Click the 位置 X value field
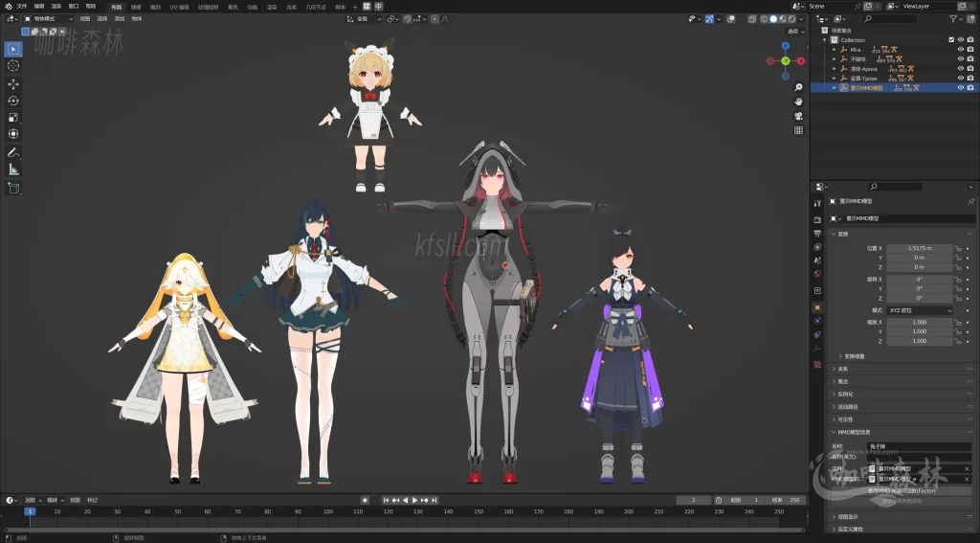The height and width of the screenshot is (543, 980). (920, 248)
